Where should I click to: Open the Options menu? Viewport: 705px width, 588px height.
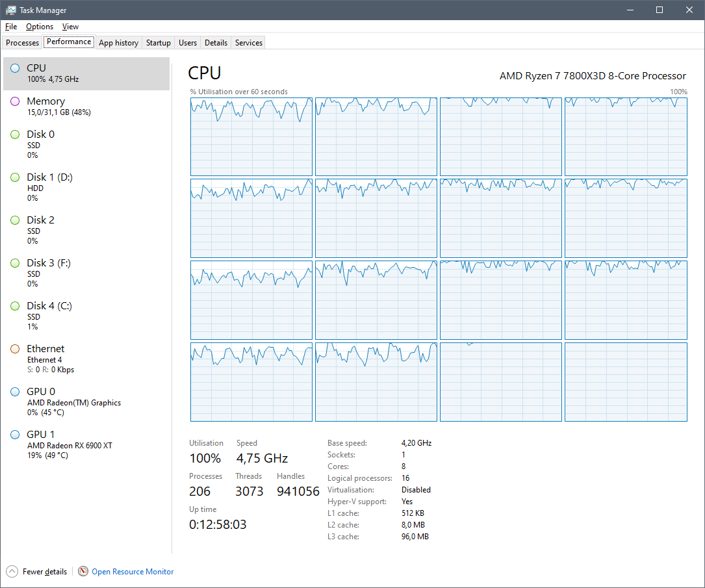pyautogui.click(x=40, y=27)
